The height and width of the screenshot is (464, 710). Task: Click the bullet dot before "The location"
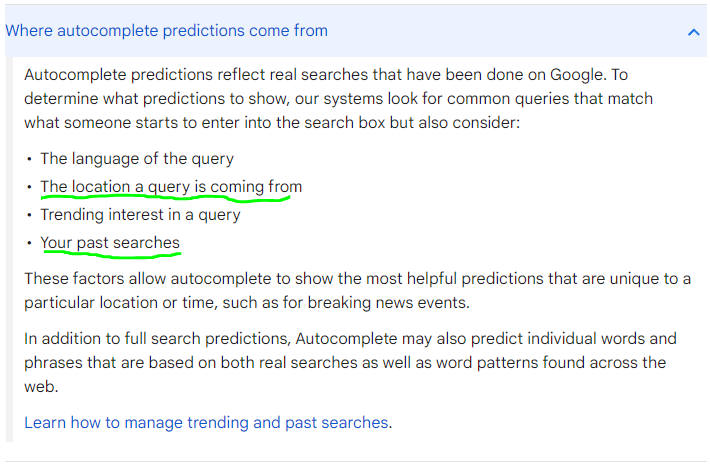coord(29,187)
